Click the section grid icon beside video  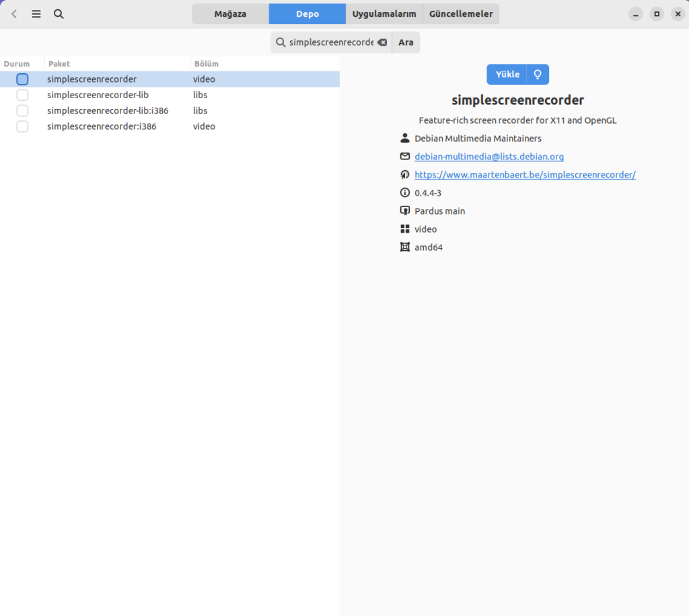pos(404,229)
